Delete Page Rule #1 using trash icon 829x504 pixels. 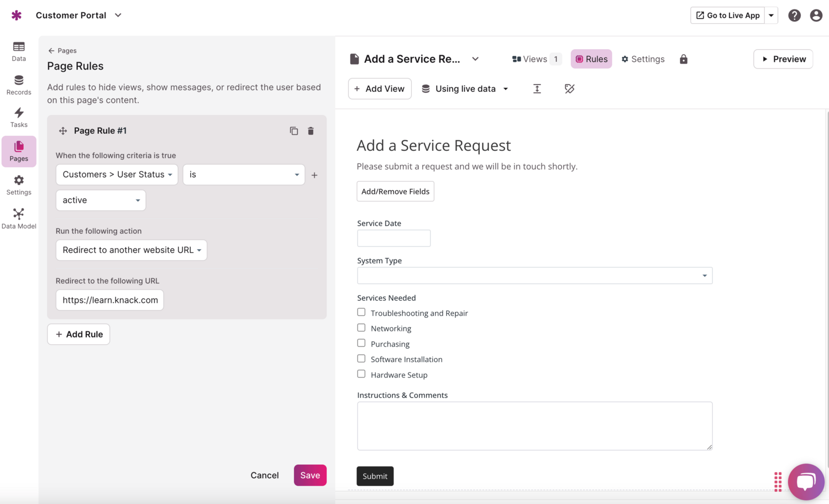(x=311, y=131)
